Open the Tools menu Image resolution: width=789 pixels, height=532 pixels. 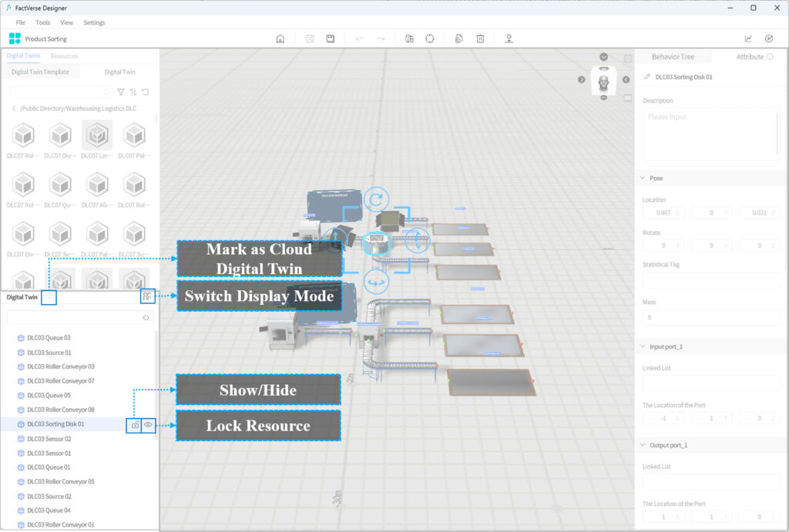click(43, 22)
